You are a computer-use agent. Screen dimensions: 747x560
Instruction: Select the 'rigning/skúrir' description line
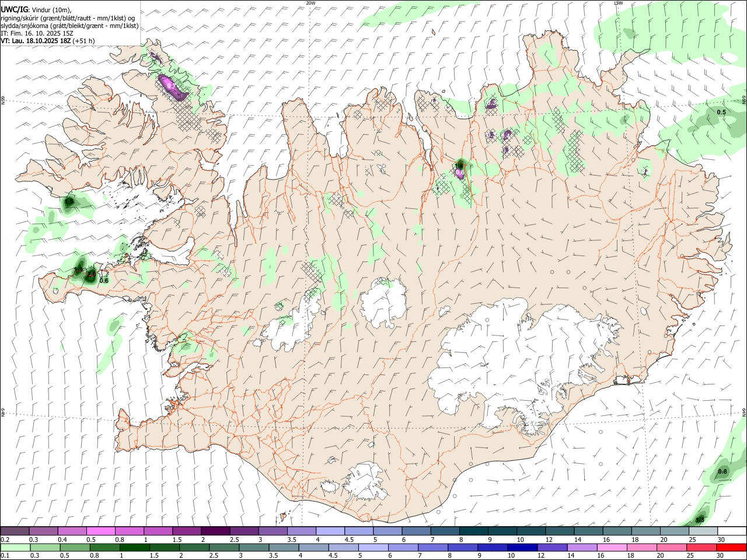[69, 17]
